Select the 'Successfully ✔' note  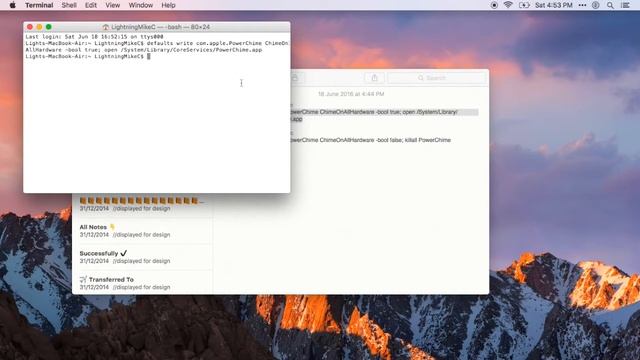point(142,257)
